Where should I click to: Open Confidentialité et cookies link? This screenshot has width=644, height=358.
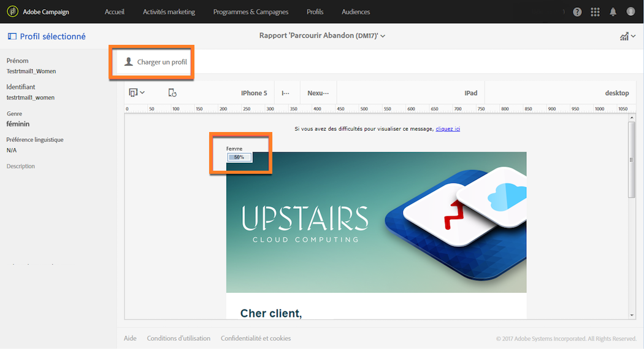(x=256, y=338)
